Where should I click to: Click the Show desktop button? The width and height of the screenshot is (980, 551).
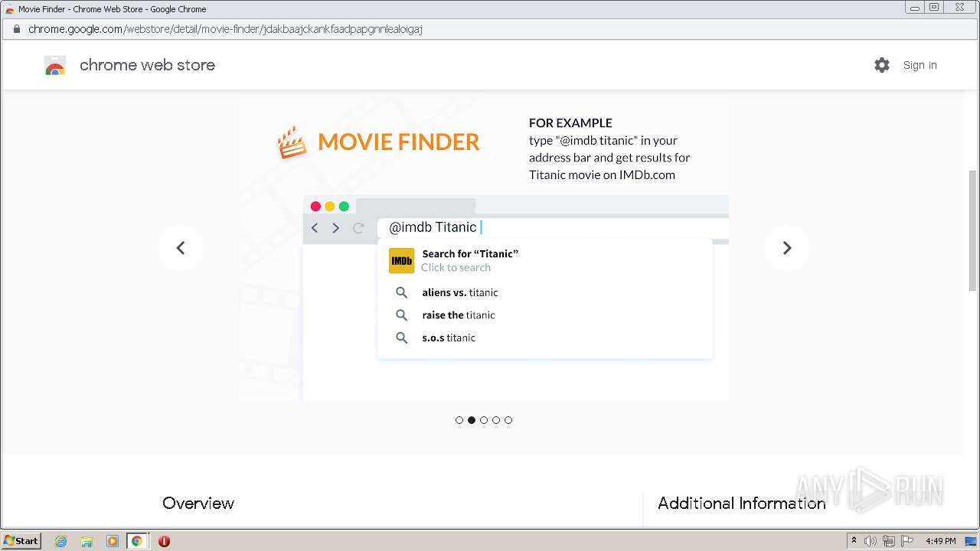(971, 541)
